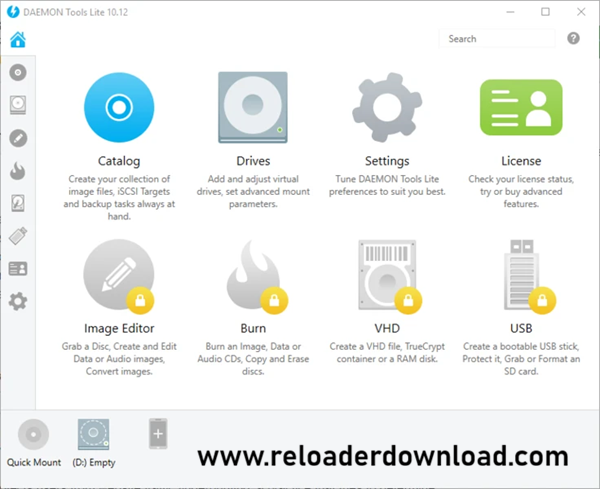This screenshot has width=600, height=489.
Task: Click into the Search field
Action: [x=497, y=39]
